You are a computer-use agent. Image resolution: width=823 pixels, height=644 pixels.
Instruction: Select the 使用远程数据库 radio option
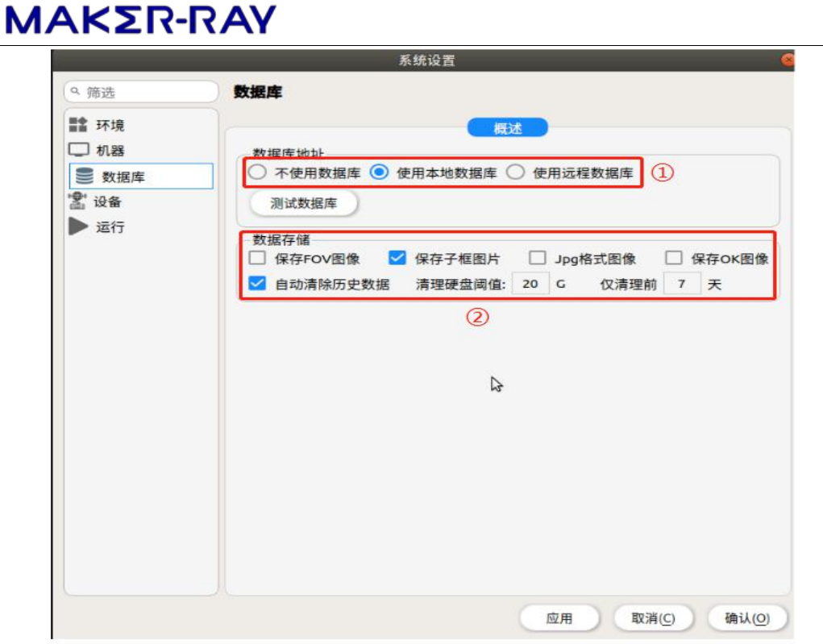(x=515, y=172)
